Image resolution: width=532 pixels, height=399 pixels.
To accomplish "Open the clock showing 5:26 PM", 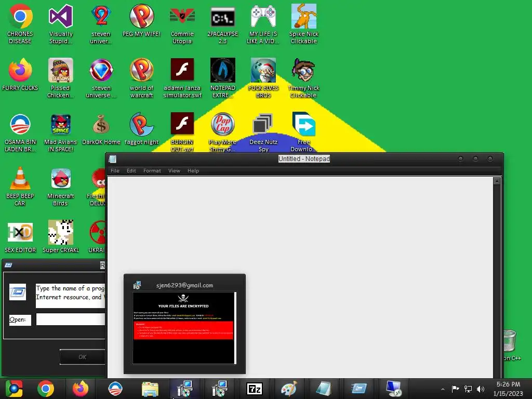I will [508, 389].
